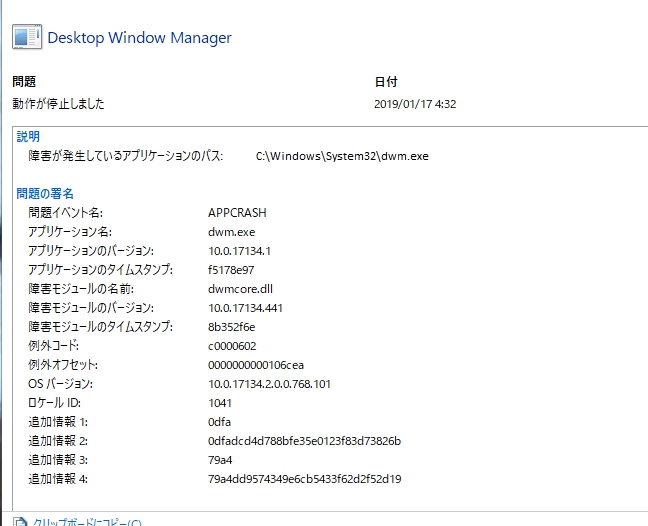Select the path C:\Windows\System32\dwm.exe
The height and width of the screenshot is (526, 648).
342,156
